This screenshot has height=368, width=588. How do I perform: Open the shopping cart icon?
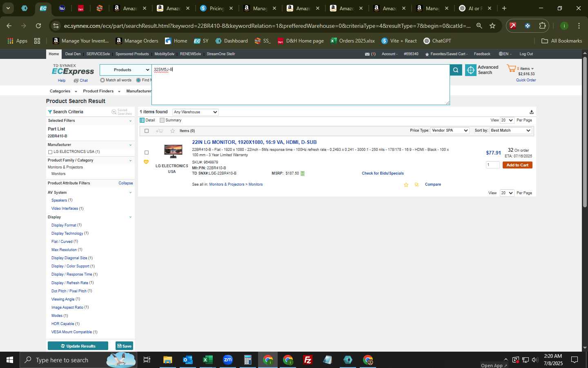coord(511,68)
